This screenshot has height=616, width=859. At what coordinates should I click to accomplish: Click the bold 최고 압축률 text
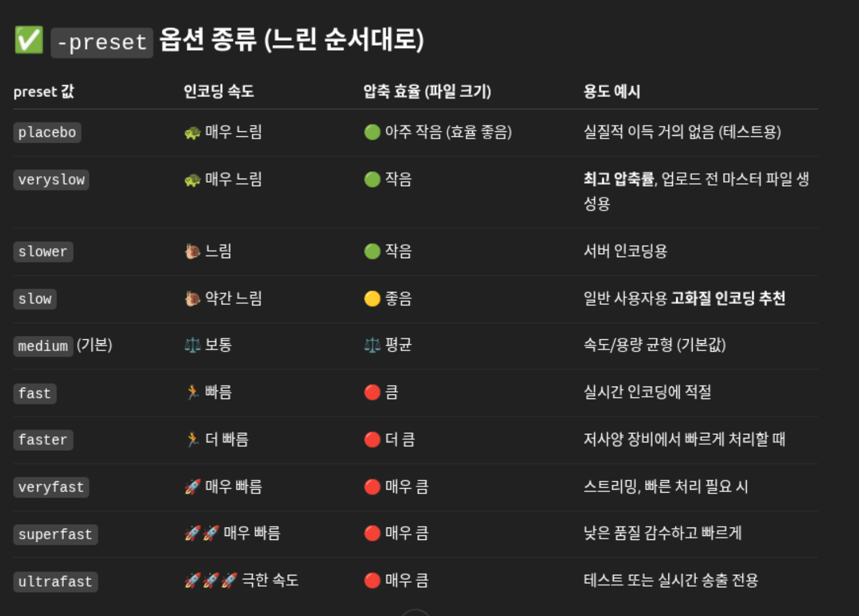(x=619, y=179)
